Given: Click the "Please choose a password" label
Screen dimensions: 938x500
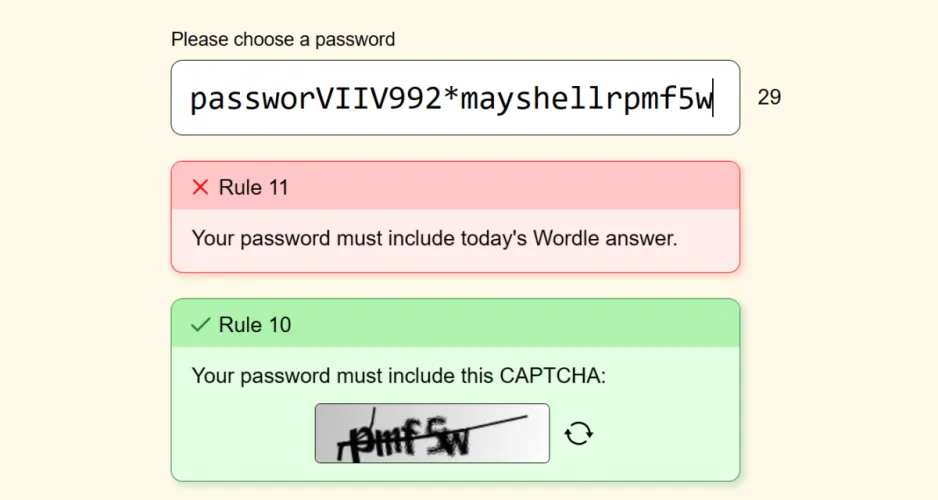Looking at the screenshot, I should [x=283, y=39].
